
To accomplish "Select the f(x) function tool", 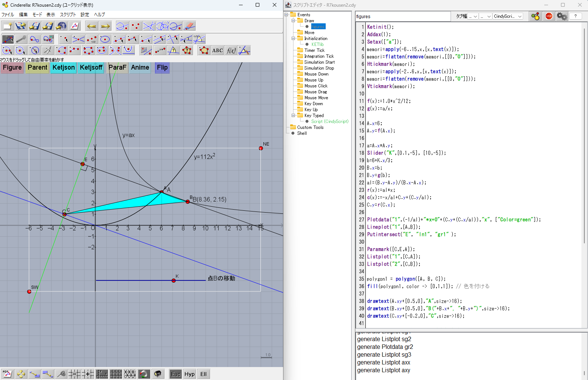I will point(231,50).
